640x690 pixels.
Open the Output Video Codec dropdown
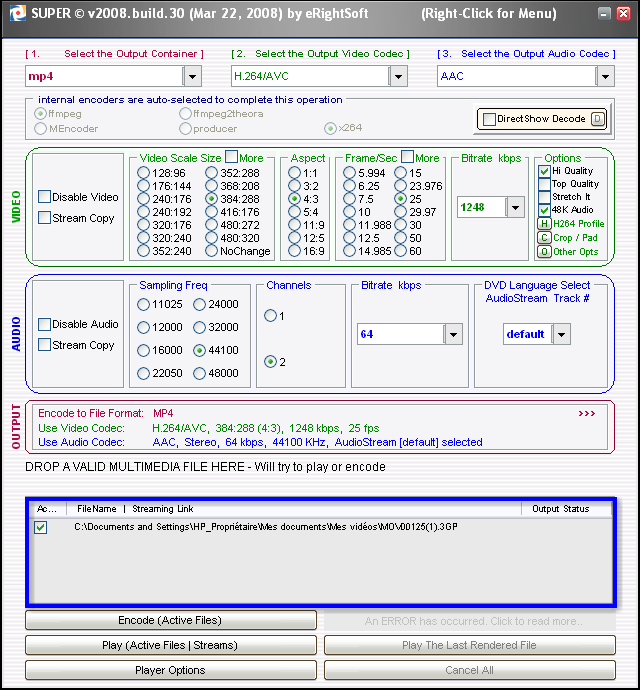coord(398,77)
